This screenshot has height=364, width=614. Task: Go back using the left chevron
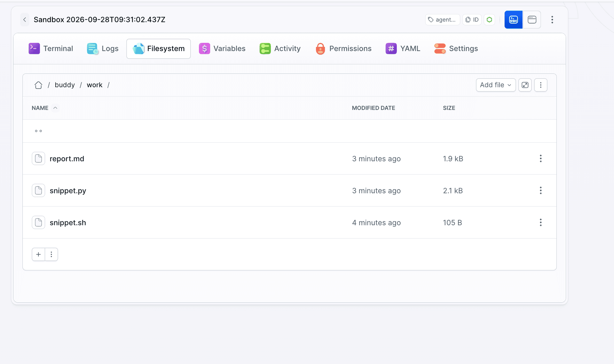pos(25,19)
